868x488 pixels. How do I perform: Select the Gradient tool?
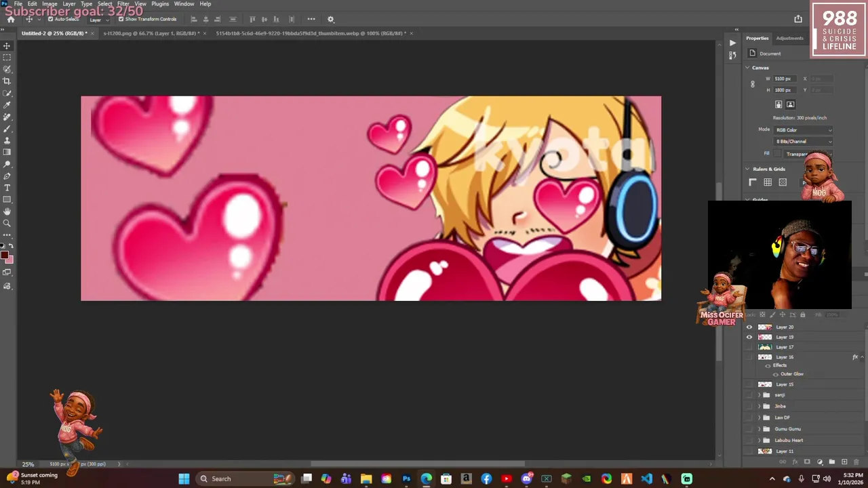[7, 152]
